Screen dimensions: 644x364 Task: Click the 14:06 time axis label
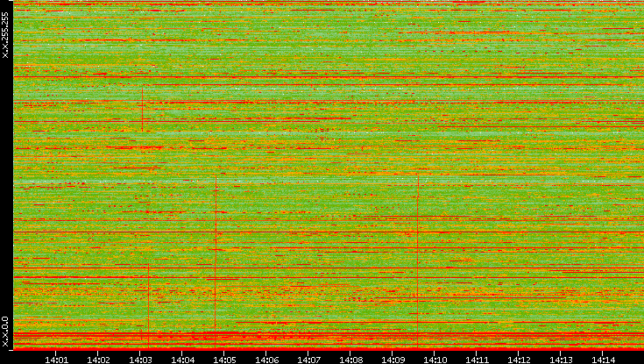coord(267,360)
